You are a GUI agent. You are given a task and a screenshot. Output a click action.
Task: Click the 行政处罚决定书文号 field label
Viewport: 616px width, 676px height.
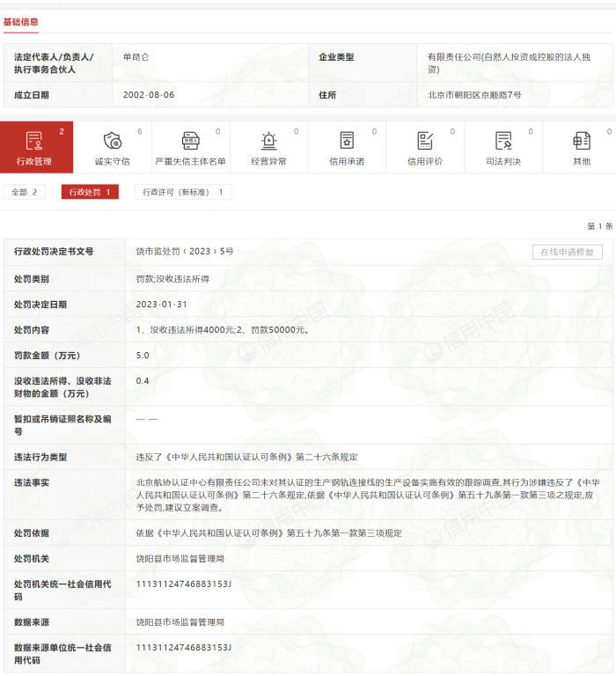coord(54,252)
